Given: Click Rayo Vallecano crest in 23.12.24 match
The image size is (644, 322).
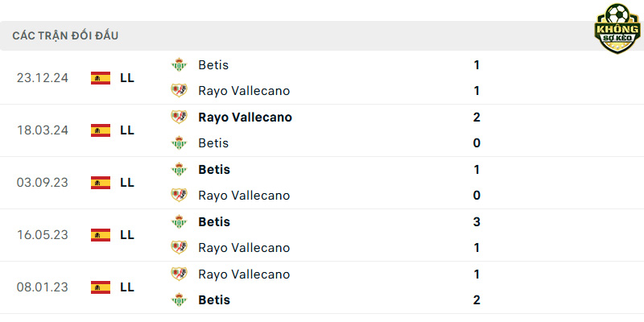Looking at the screenshot, I should 179,91.
